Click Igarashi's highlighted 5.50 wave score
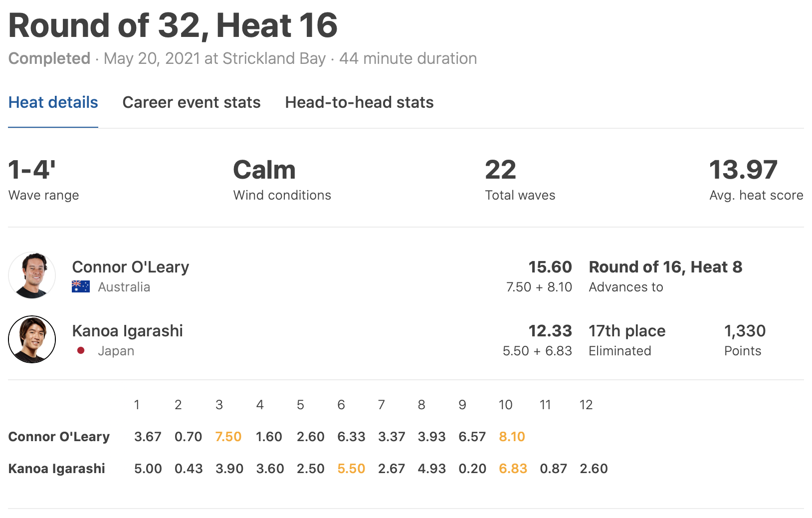Screen dimensions: 812x518 (351, 469)
